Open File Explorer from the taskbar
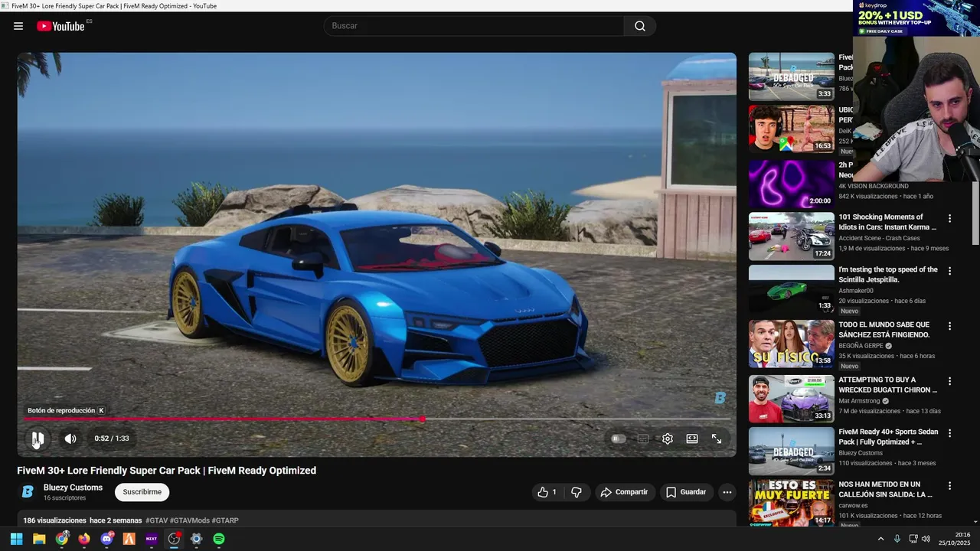The image size is (980, 551). (39, 539)
